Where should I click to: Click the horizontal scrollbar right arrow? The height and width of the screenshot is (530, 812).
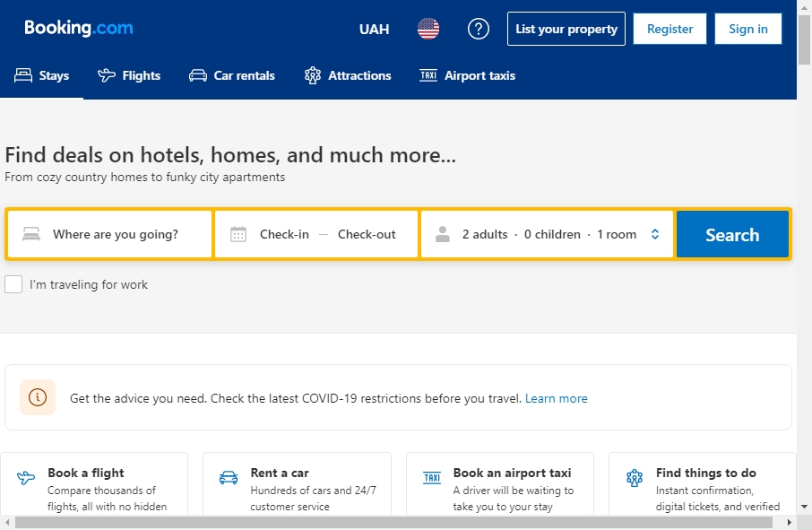790,522
